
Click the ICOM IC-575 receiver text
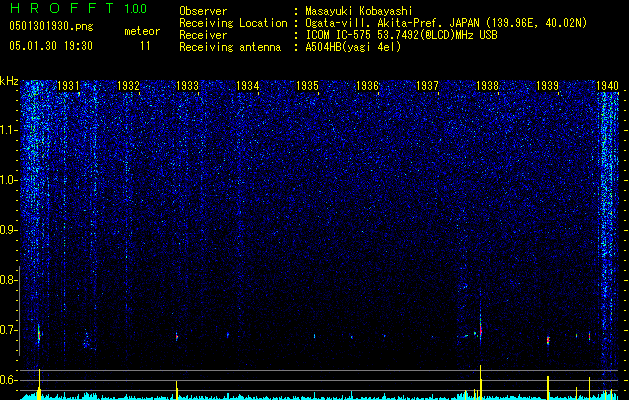(x=401, y=35)
